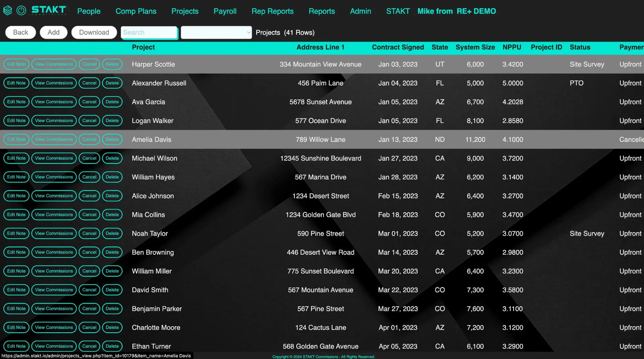
Task: Open the Reports menu
Action: pos(322,11)
